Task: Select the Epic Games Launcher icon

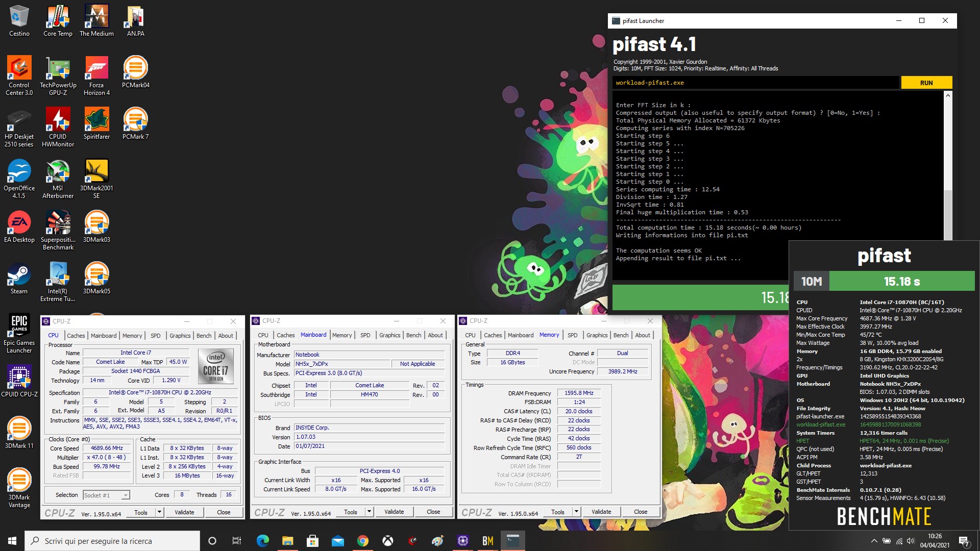Action: point(19,333)
